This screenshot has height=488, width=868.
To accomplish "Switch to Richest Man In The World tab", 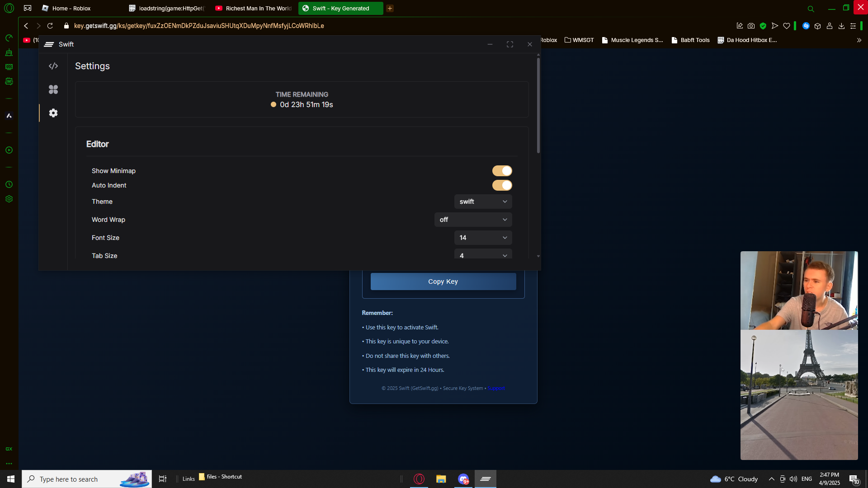I will (254, 8).
